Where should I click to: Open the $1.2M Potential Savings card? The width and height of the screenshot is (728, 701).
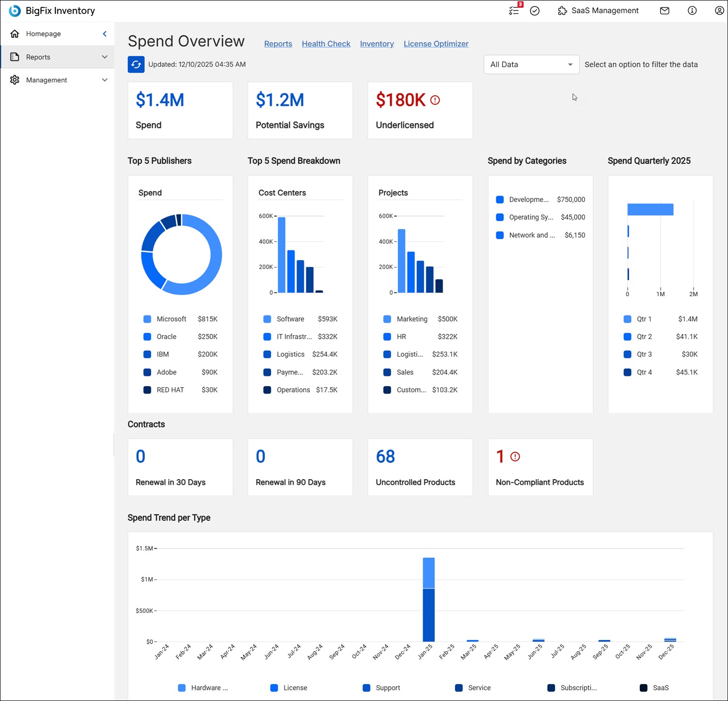[x=301, y=110]
